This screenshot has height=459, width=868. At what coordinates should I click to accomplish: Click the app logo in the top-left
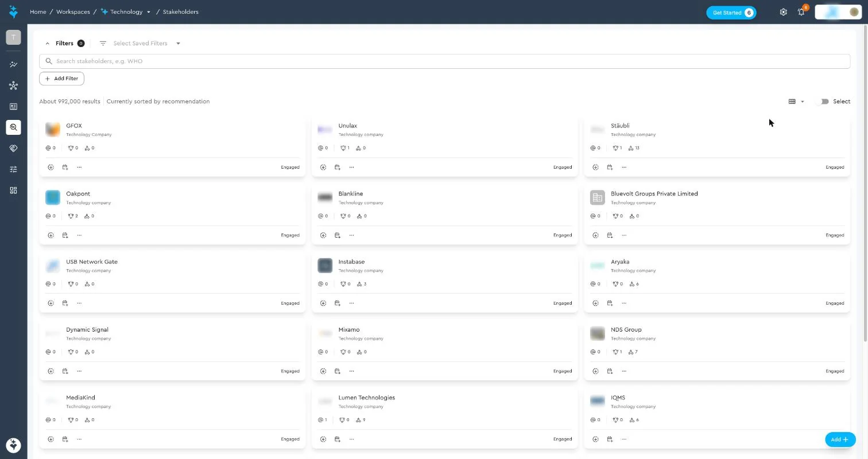(13, 11)
